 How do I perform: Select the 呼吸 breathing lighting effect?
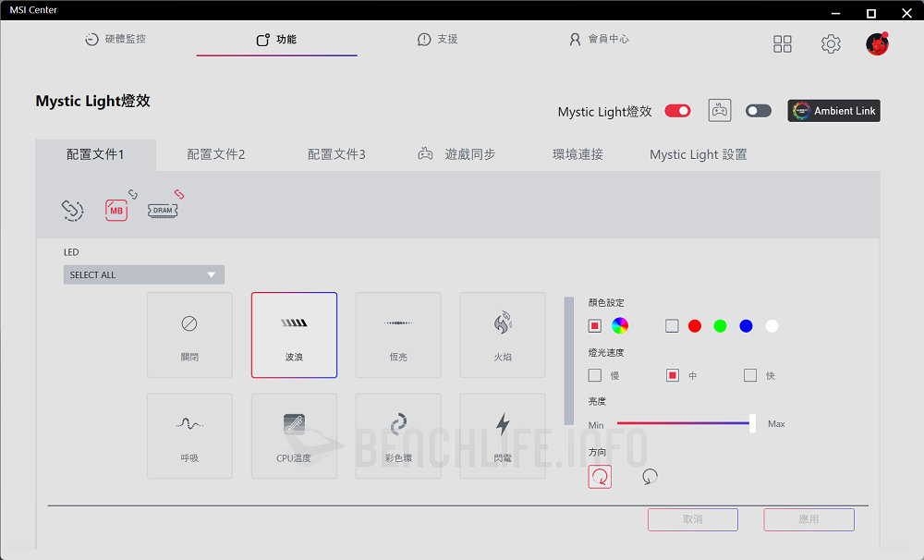tap(189, 436)
